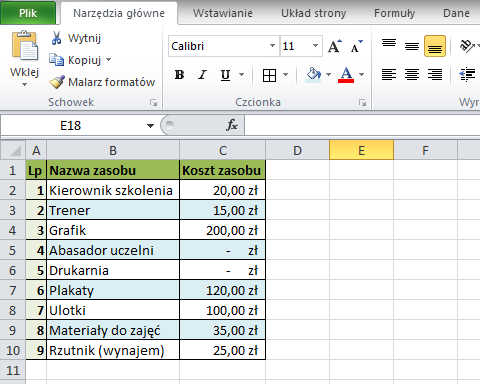The height and width of the screenshot is (384, 480).
Task: Select column F header
Action: 425,150
